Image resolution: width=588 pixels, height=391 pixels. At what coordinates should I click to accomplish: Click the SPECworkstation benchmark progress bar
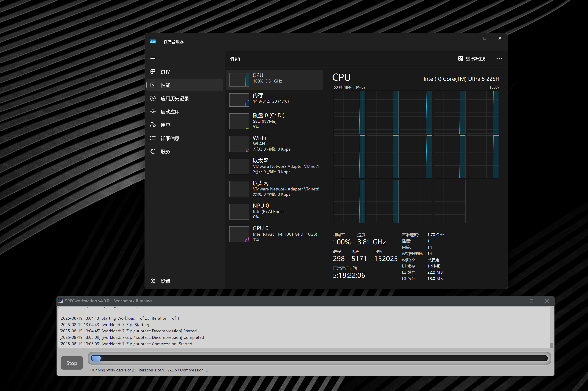pos(319,358)
